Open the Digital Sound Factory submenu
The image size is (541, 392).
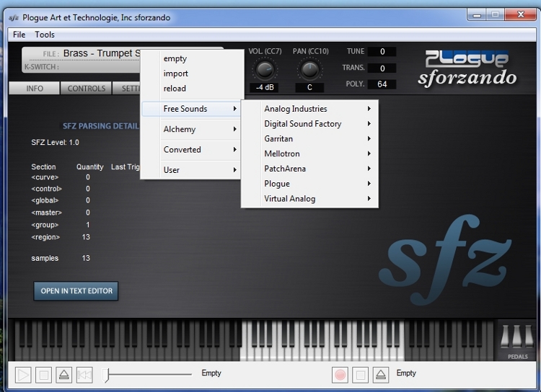tap(309, 123)
